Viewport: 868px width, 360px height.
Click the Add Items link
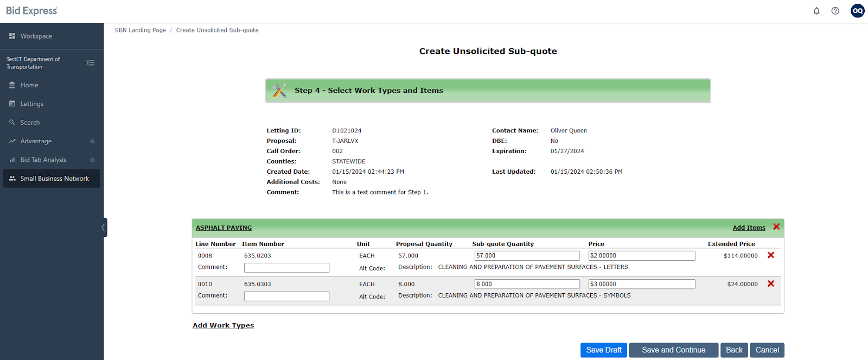tap(749, 228)
